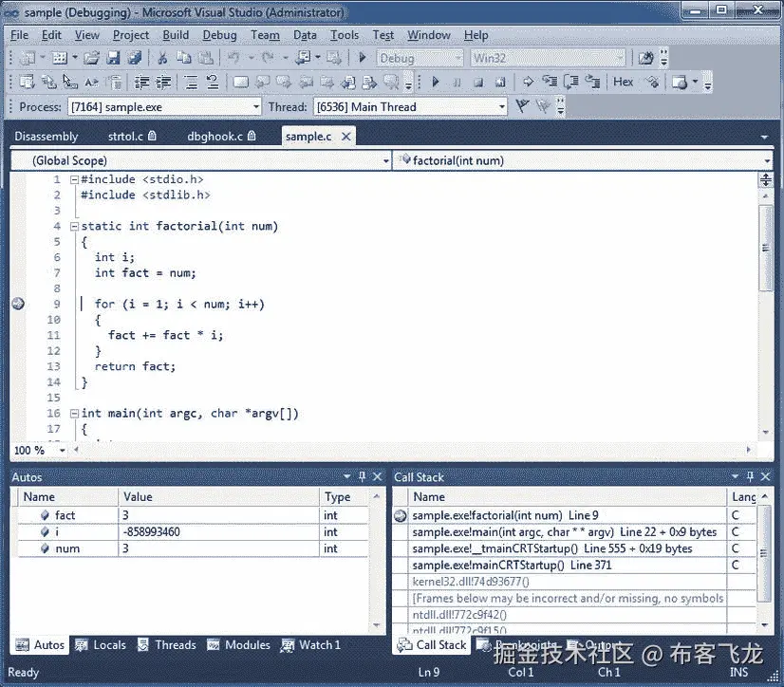Switch to the Disassembly tab
Screen dimensions: 784x687
[x=47, y=137]
